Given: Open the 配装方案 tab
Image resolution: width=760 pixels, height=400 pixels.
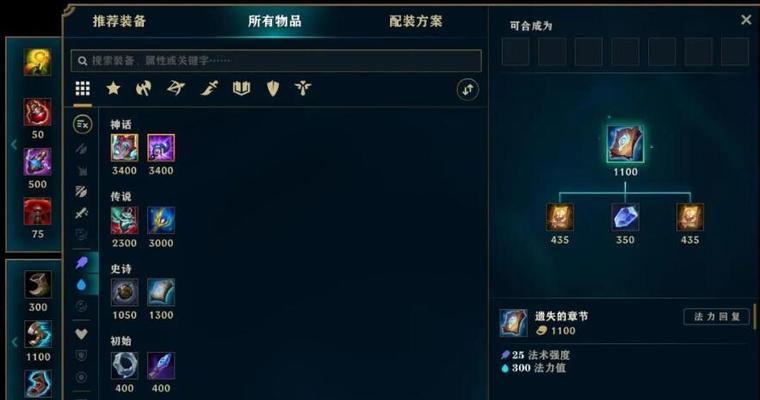Looking at the screenshot, I should tap(416, 21).
